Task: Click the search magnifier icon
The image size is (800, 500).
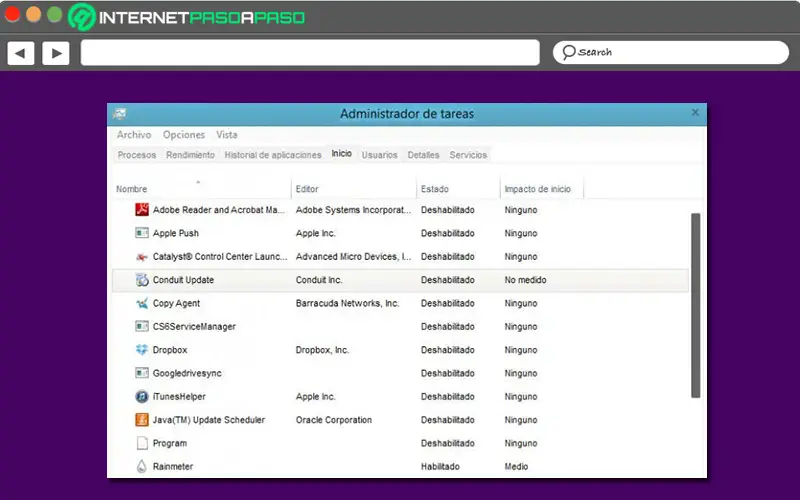Action: click(x=568, y=52)
